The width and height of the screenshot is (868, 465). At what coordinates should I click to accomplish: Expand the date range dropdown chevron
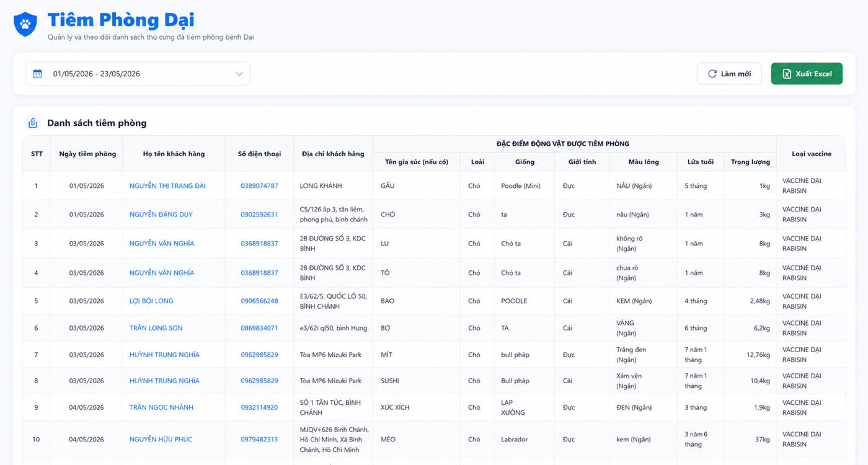coord(239,74)
